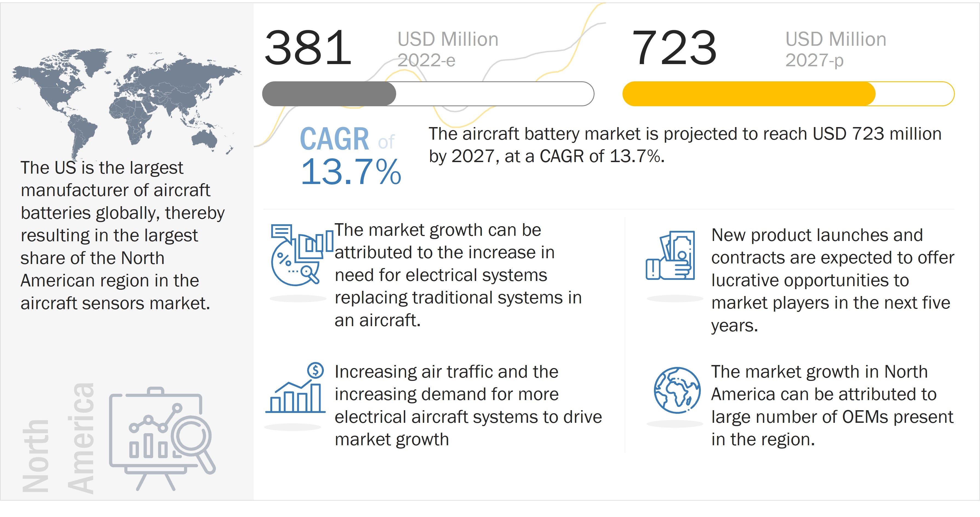Screen dimensions: 980x517
Task: Click the increasing air traffic paragraph
Action: (x=468, y=406)
